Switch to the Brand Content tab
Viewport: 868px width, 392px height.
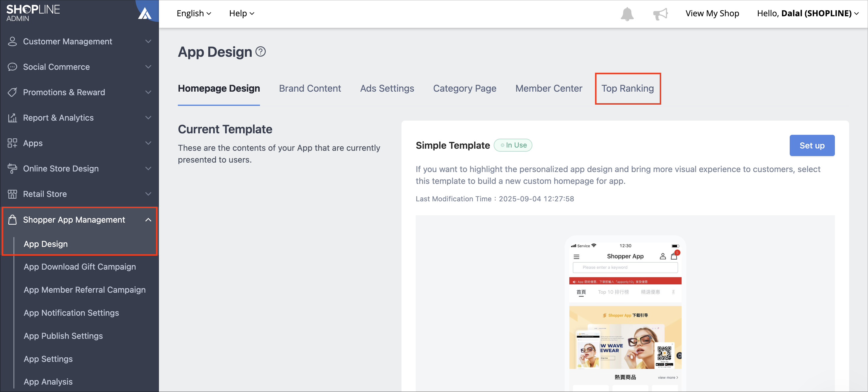click(x=310, y=88)
